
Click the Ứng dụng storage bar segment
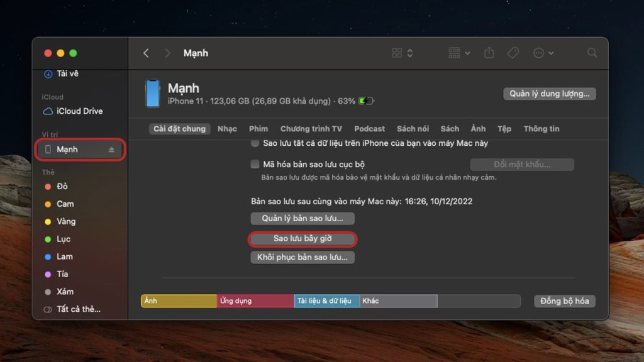(255, 301)
